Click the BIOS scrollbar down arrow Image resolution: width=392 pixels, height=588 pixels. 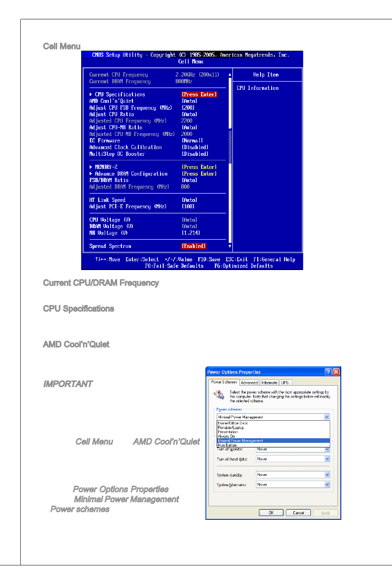point(230,247)
